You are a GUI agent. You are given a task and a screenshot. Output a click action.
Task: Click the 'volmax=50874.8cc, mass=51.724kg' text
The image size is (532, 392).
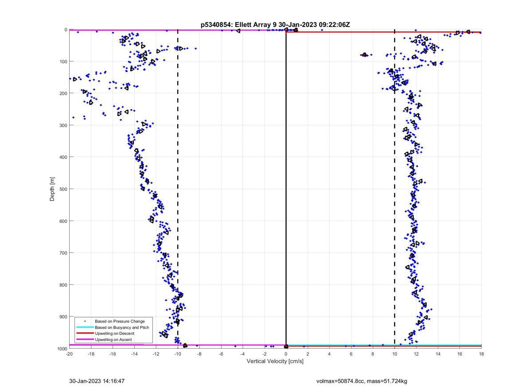pyautogui.click(x=362, y=381)
